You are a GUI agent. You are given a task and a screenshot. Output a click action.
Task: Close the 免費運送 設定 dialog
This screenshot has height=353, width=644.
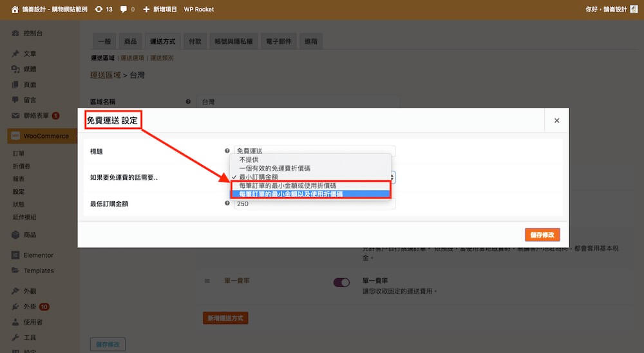[556, 120]
